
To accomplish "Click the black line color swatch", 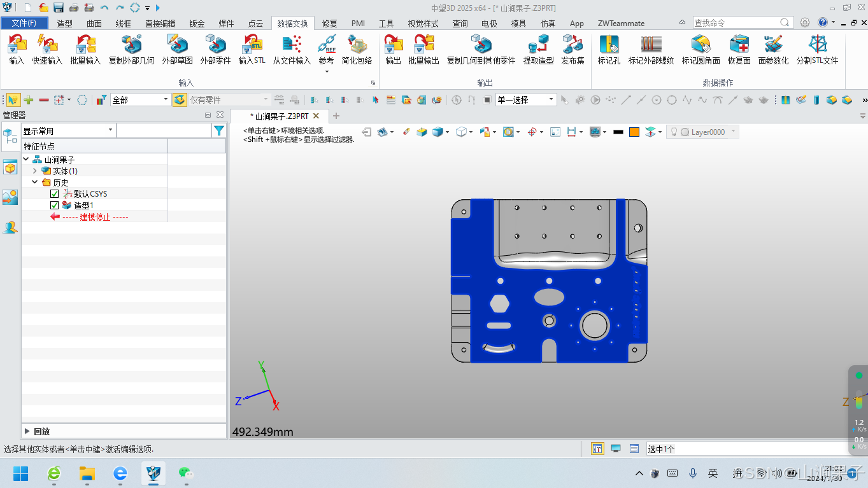I will tap(618, 132).
